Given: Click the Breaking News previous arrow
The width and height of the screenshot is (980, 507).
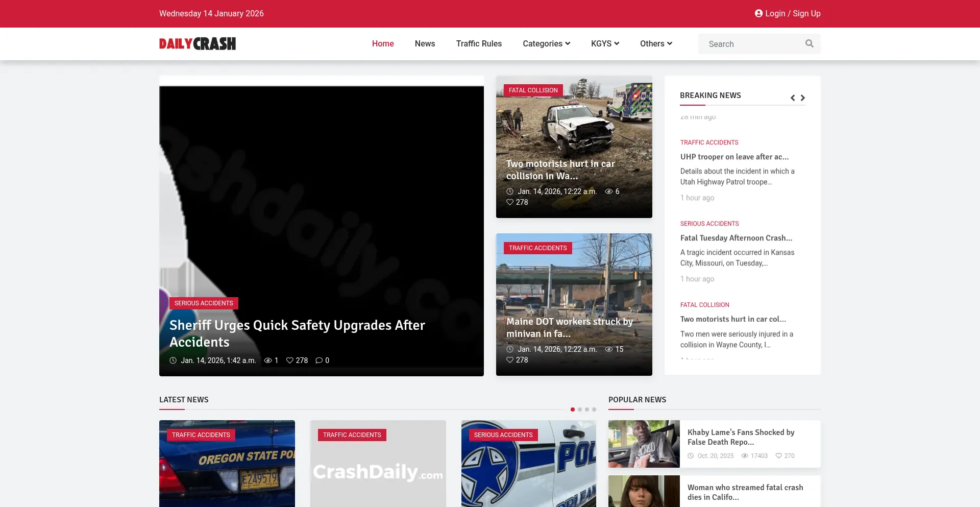Looking at the screenshot, I should [x=792, y=98].
